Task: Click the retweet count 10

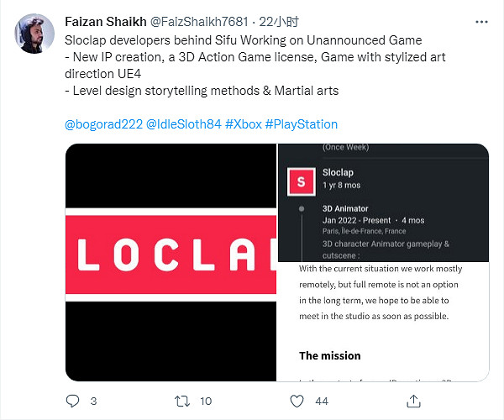Action: pos(205,402)
